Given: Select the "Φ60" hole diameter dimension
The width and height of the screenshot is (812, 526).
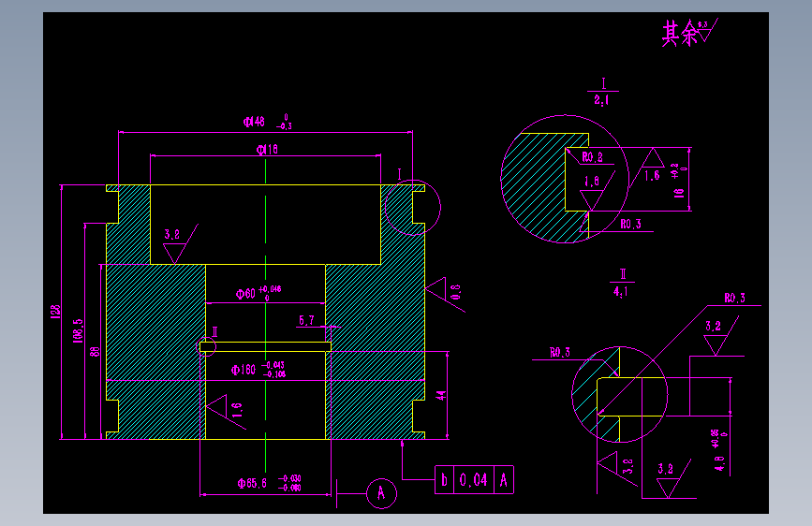Looking at the screenshot, I should pos(245,294).
